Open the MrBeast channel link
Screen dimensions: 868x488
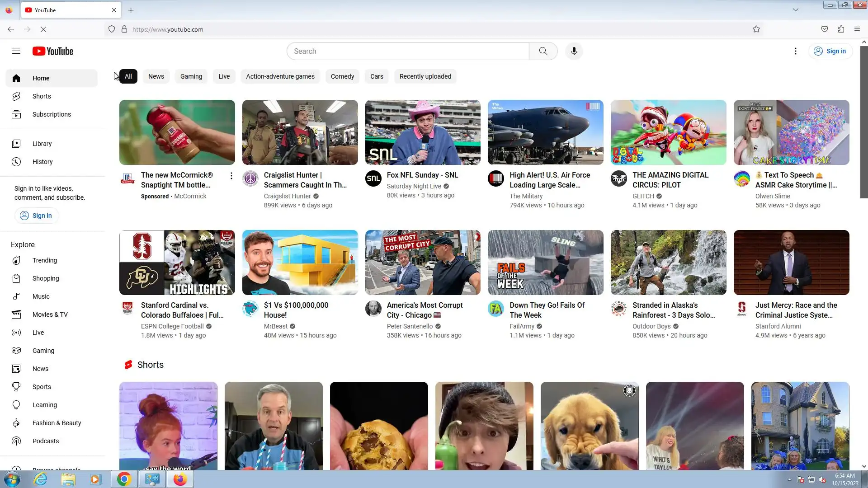(x=275, y=326)
